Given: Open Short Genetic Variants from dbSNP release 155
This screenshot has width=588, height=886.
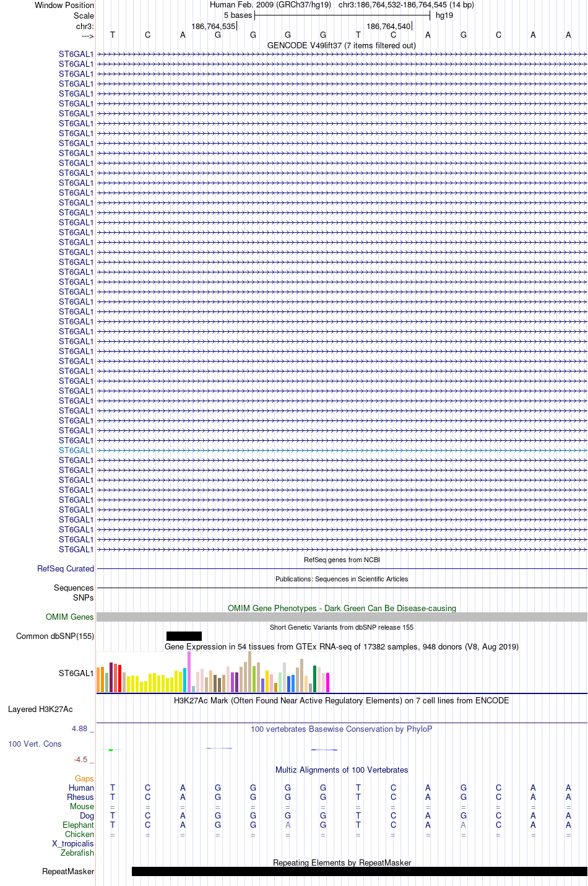Looking at the screenshot, I should tap(342, 627).
